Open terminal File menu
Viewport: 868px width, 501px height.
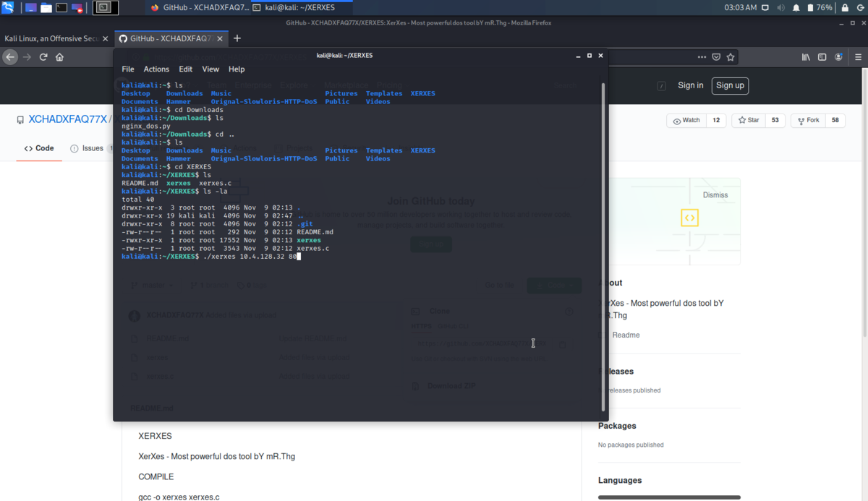[x=128, y=69]
